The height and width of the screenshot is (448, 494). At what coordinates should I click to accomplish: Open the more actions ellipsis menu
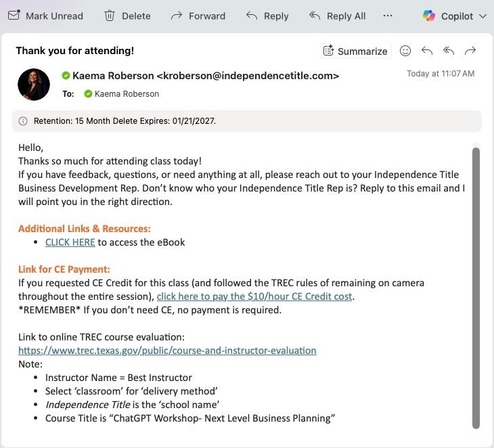pyautogui.click(x=388, y=16)
